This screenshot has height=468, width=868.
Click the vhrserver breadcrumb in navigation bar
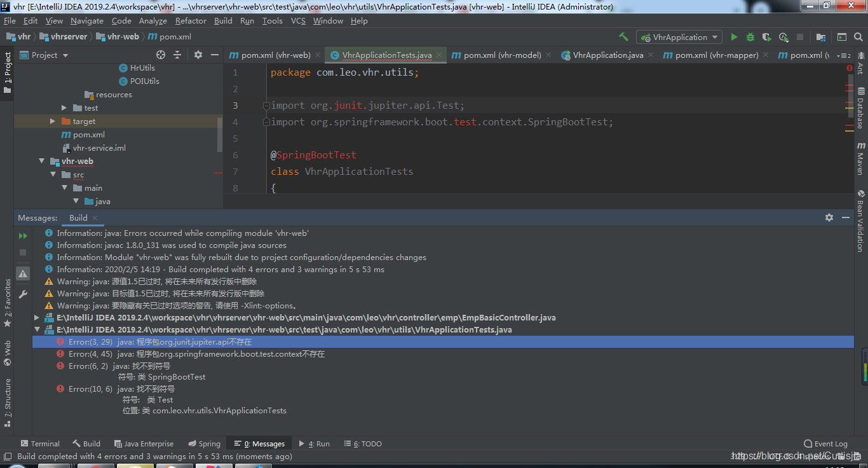pyautogui.click(x=63, y=37)
